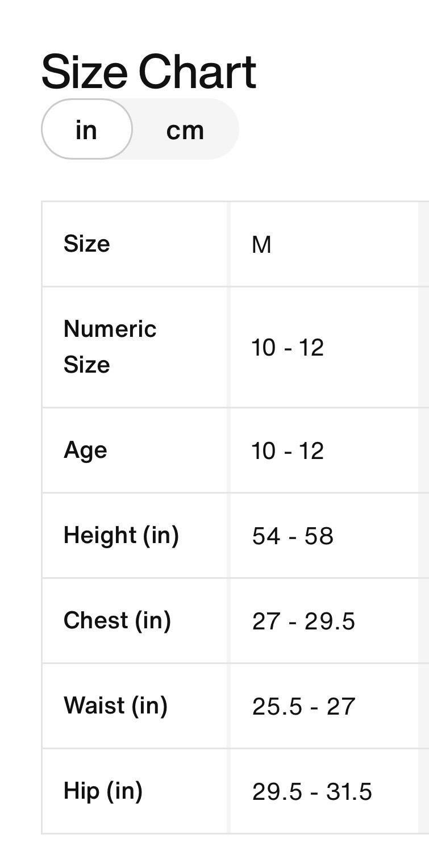Select the Chest (in) row label
Viewport: 429px width, 868px height.
[x=117, y=620]
